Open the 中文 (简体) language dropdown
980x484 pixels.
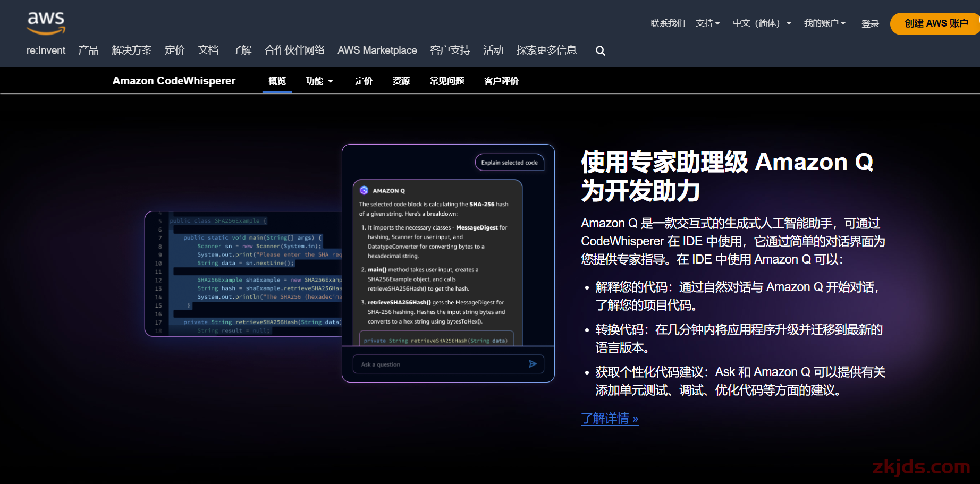[x=762, y=23]
